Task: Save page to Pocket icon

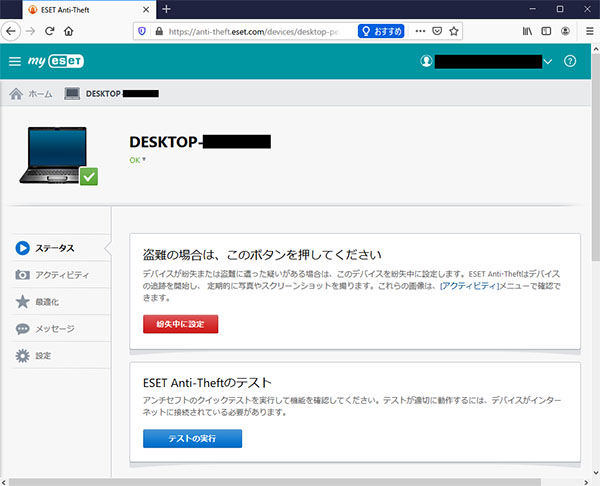Action: [x=437, y=31]
